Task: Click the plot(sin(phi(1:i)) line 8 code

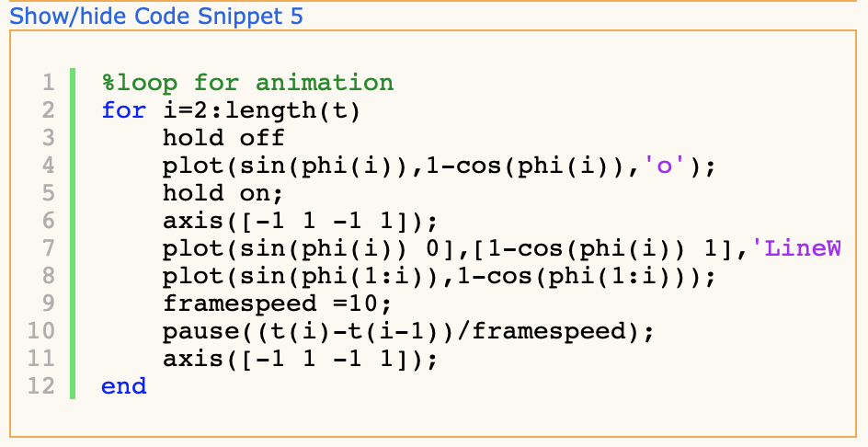Action: pyautogui.click(x=440, y=276)
